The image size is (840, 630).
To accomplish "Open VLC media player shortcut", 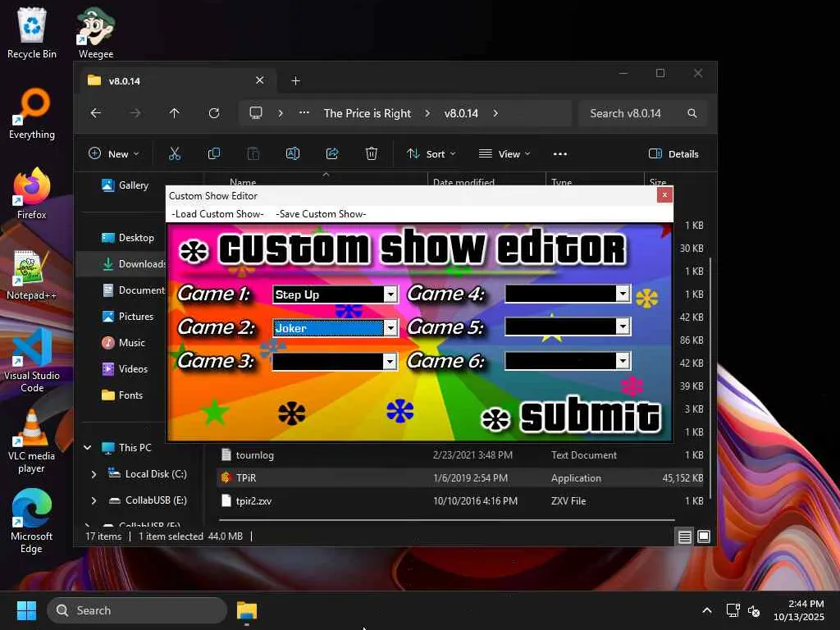I will 32,441.
